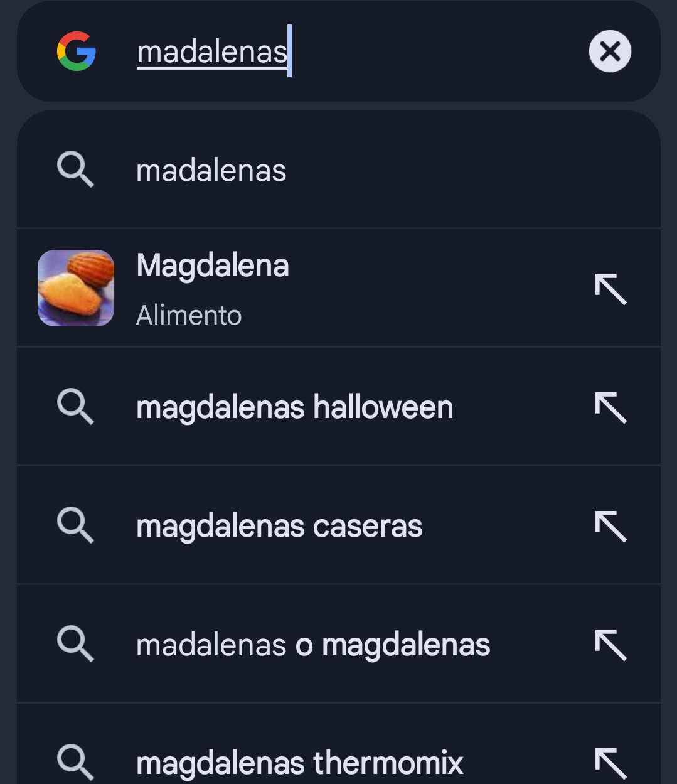
Task: Select the first "madalenas" suggestion
Action: click(x=211, y=171)
